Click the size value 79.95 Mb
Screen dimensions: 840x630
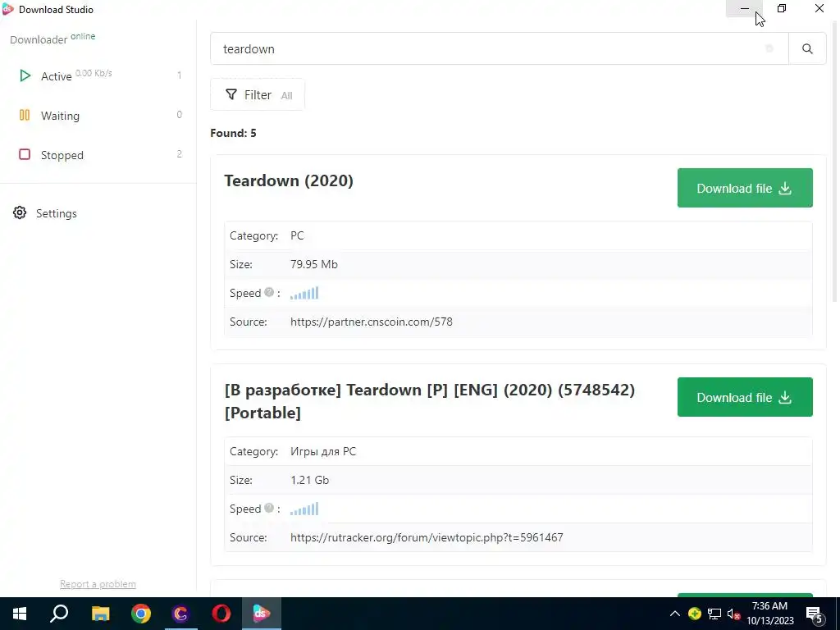pyautogui.click(x=314, y=265)
